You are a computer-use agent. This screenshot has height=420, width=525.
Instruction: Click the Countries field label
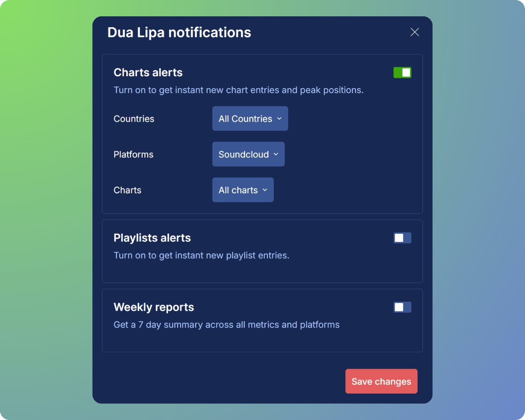tap(134, 119)
